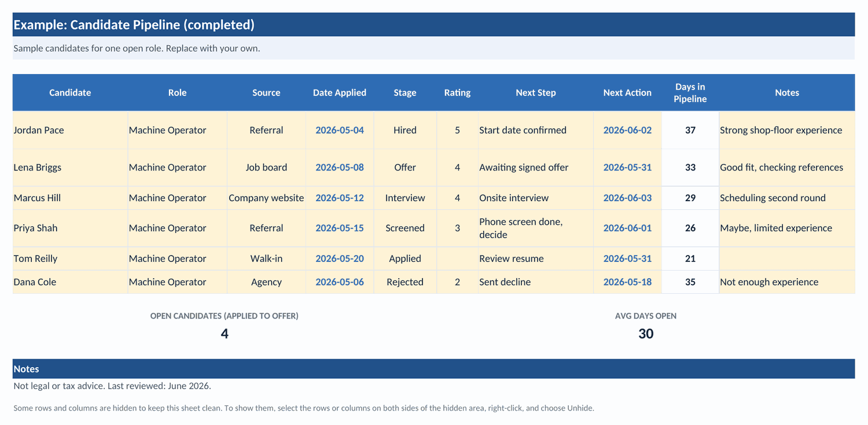
Task: Click the 'Strong shop-floor experience' note
Action: pos(787,130)
